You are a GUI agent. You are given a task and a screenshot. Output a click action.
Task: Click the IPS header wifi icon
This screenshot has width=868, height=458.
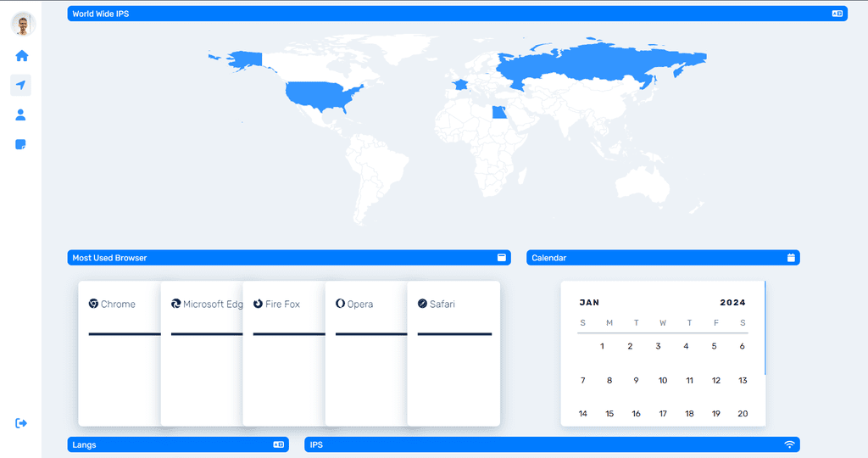[x=789, y=444]
